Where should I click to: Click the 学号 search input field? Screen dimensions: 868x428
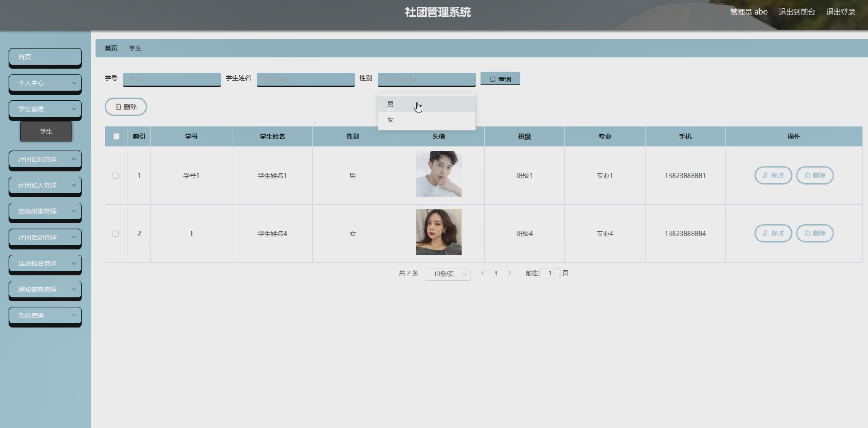click(x=172, y=79)
